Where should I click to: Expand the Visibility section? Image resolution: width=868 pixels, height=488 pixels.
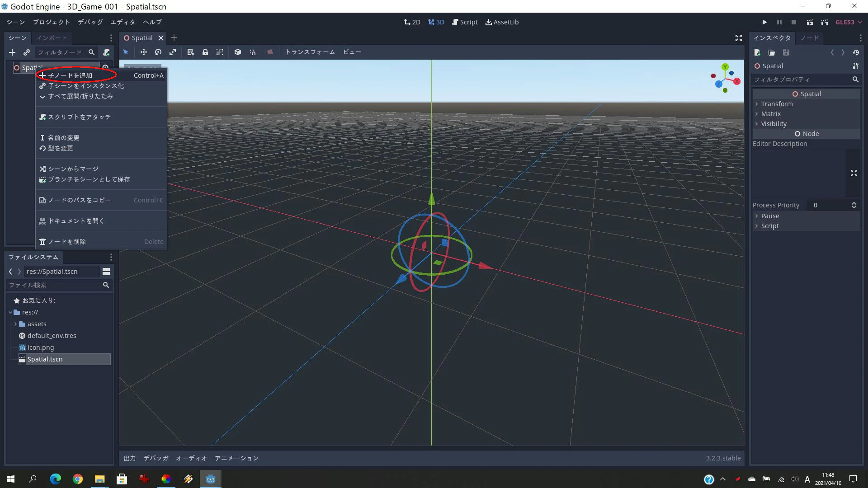(x=806, y=124)
